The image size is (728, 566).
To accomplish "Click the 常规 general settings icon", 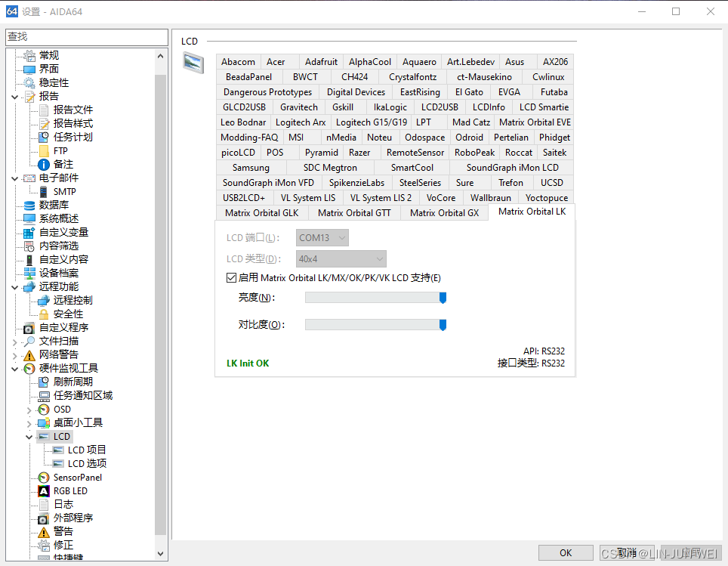I will click(x=29, y=56).
